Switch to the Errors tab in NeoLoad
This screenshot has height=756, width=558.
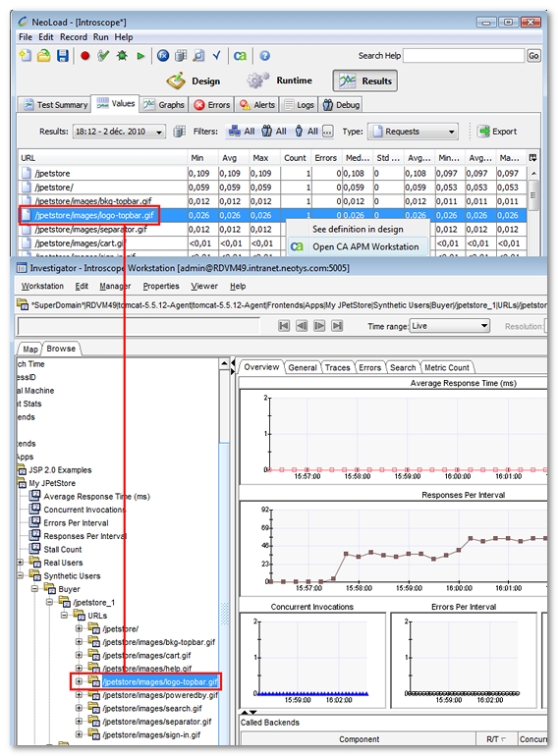tap(212, 105)
